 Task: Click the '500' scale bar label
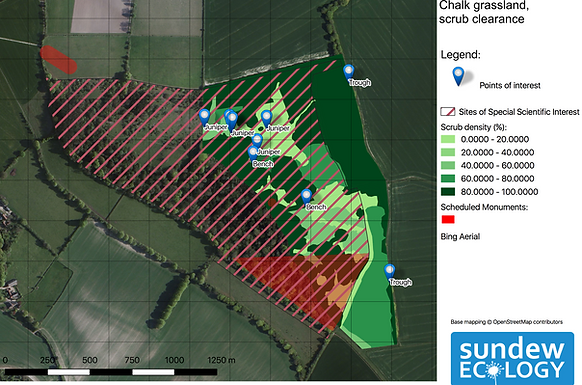tap(90, 360)
